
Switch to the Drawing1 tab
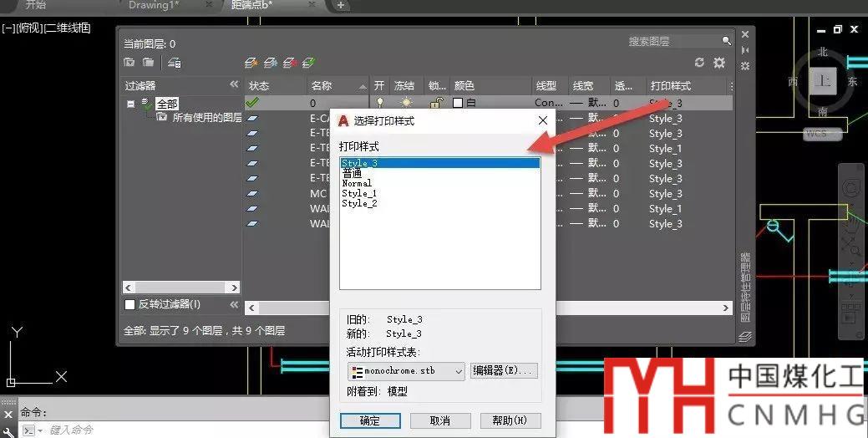159,5
